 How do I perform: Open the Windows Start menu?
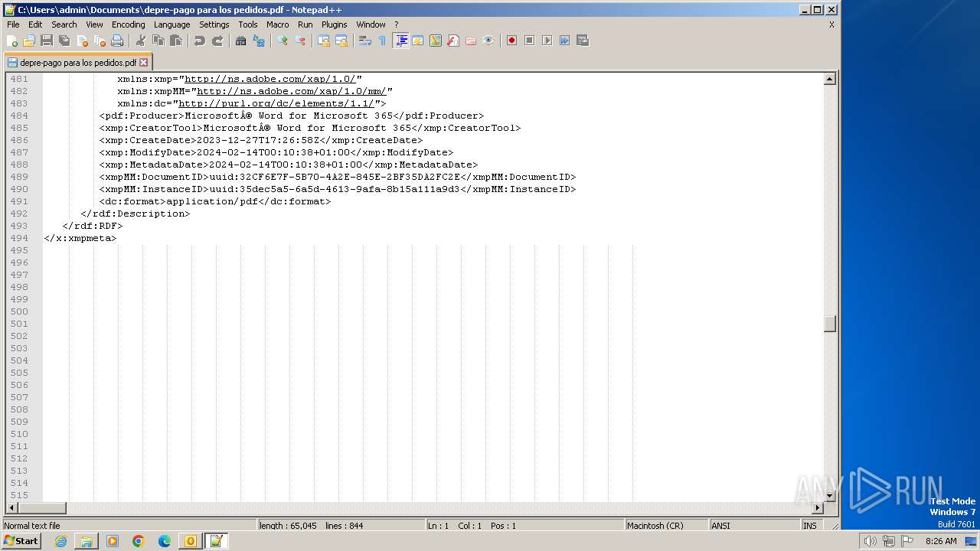(x=21, y=541)
